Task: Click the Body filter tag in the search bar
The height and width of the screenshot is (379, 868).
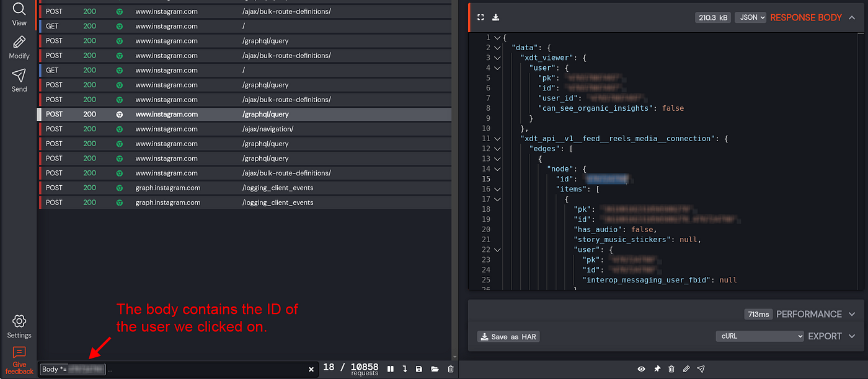Action: 73,369
